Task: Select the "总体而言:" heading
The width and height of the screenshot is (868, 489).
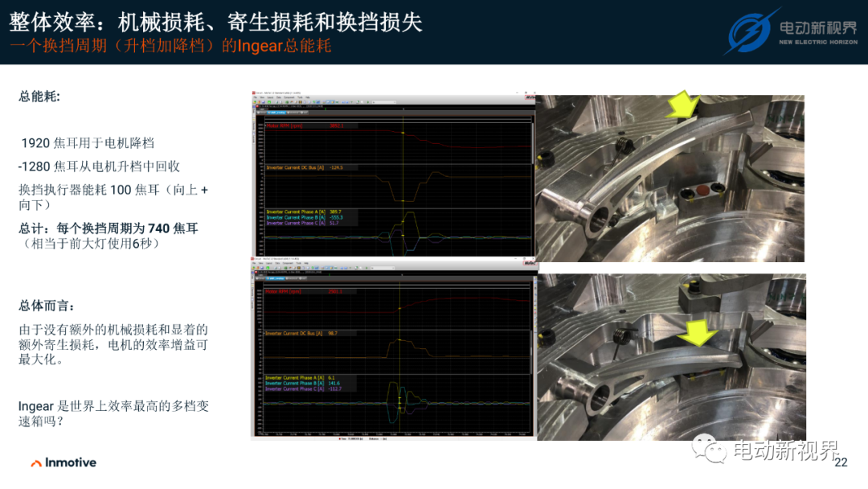Action: click(x=47, y=306)
